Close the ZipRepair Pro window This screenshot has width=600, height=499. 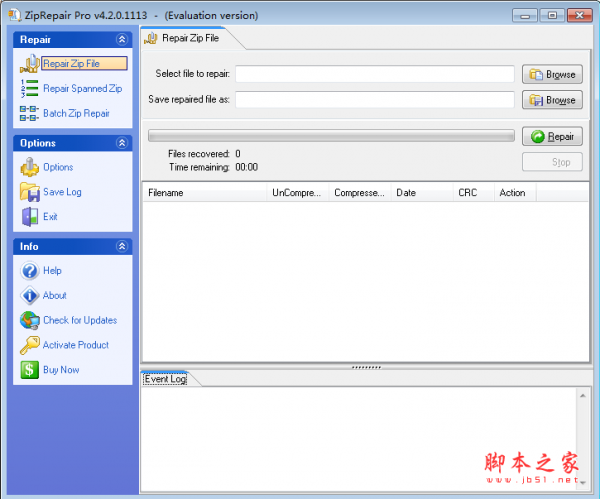pos(579,16)
